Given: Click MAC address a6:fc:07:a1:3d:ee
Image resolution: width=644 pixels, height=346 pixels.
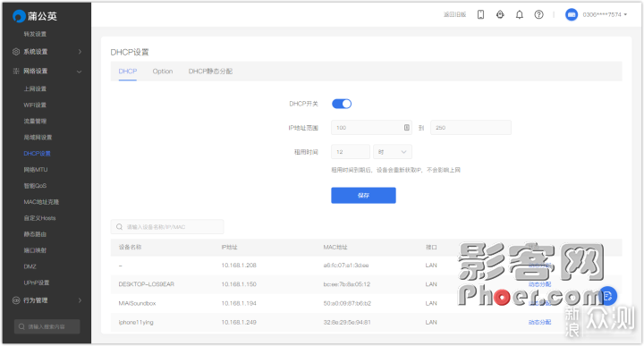Looking at the screenshot, I should tap(346, 266).
